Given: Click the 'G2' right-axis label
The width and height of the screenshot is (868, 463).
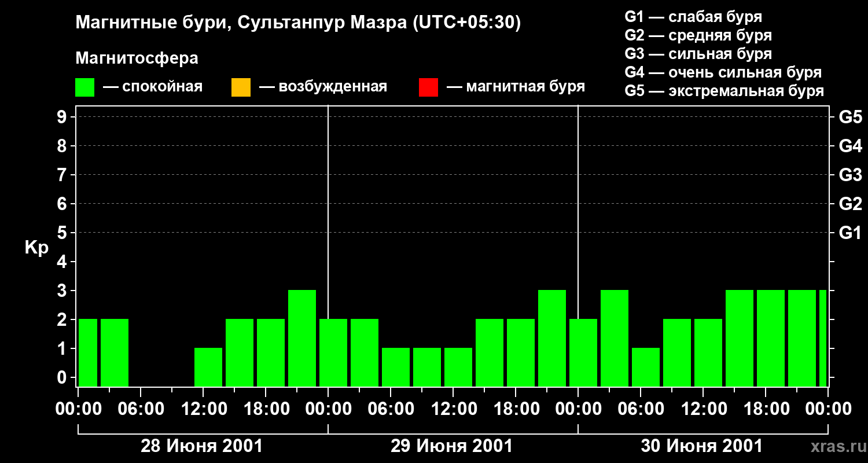Looking at the screenshot, I should click(851, 204).
